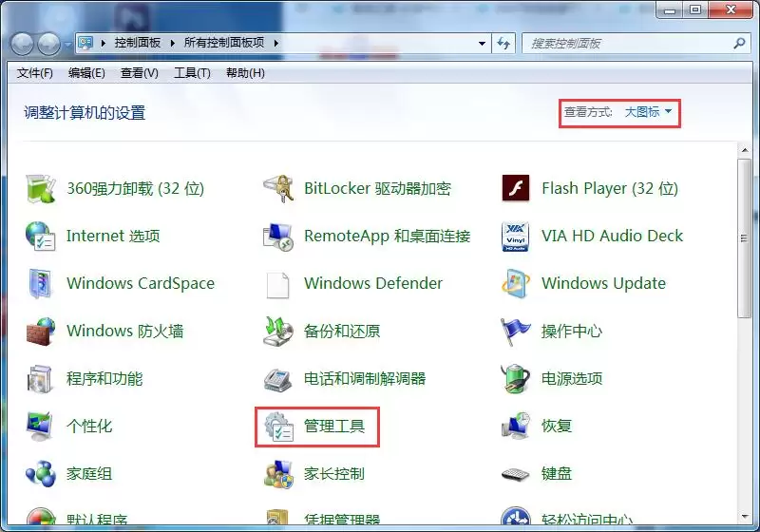This screenshot has width=760, height=532.
Task: Open the RemoteApp 和桌面连接 icon
Action: (278, 236)
